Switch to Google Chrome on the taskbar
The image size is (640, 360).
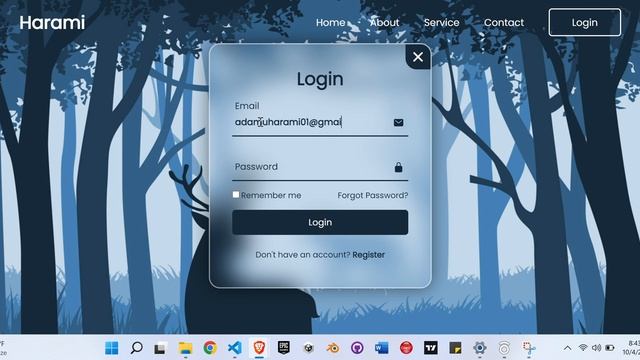[210, 348]
